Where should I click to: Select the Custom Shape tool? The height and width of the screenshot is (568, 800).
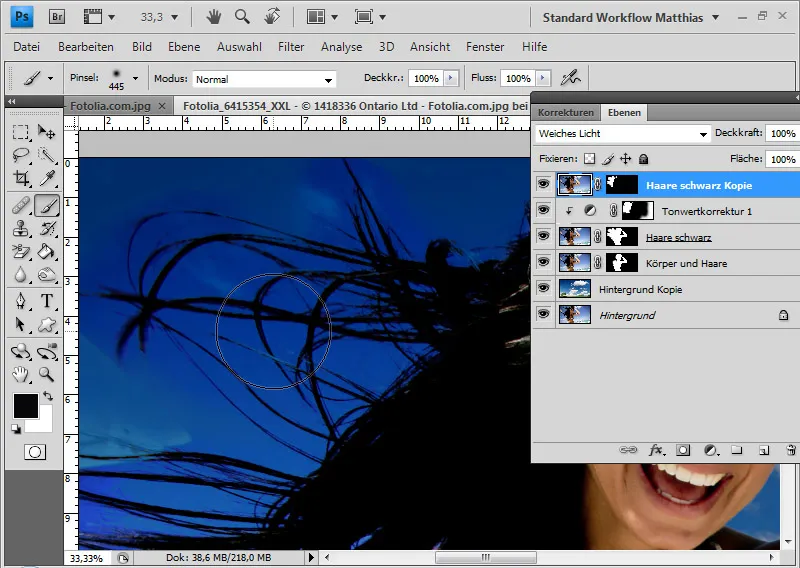point(47,324)
